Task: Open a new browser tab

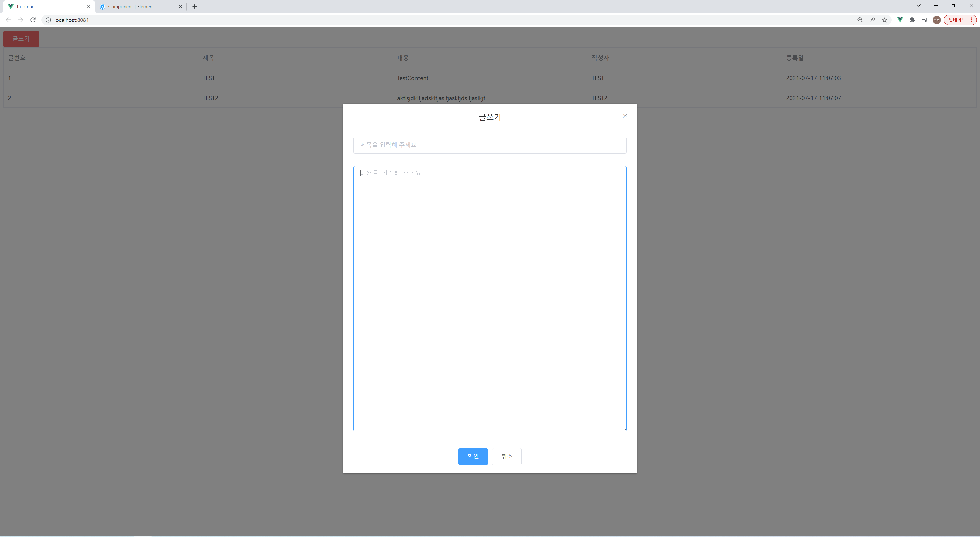Action: coord(195,6)
